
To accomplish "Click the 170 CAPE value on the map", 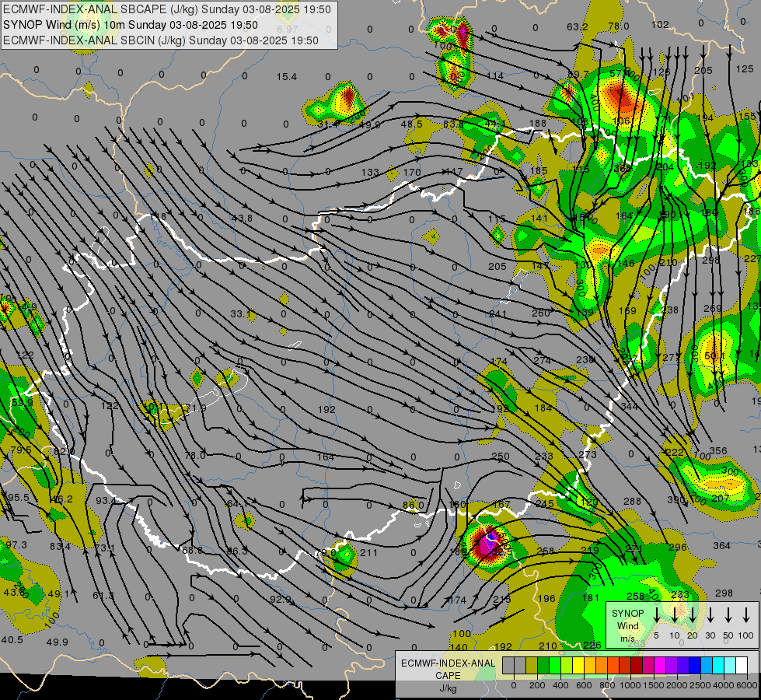I will coord(412,172).
